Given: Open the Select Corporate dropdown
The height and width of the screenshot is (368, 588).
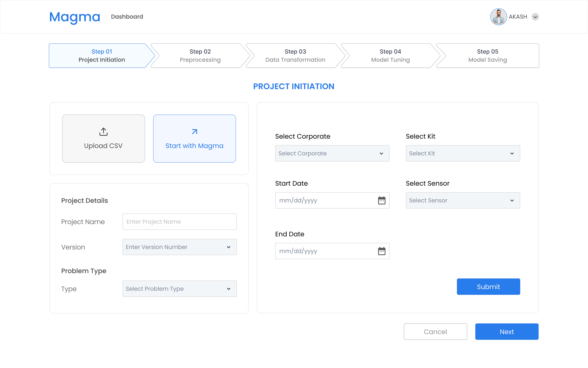Looking at the screenshot, I should point(332,153).
